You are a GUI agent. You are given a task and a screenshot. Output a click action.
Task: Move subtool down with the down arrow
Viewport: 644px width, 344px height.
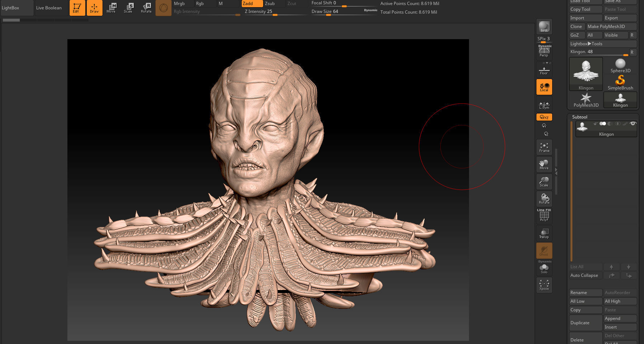tap(629, 267)
